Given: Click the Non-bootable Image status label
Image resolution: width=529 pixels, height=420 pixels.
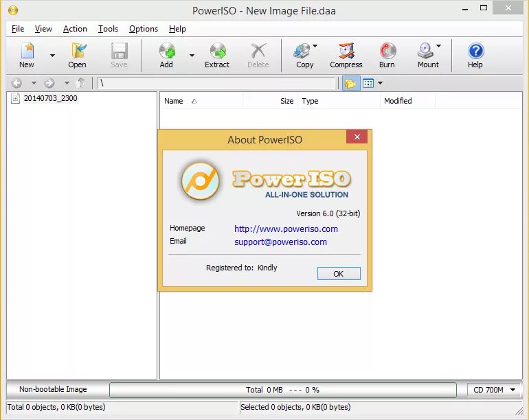Looking at the screenshot, I should click(x=53, y=389).
